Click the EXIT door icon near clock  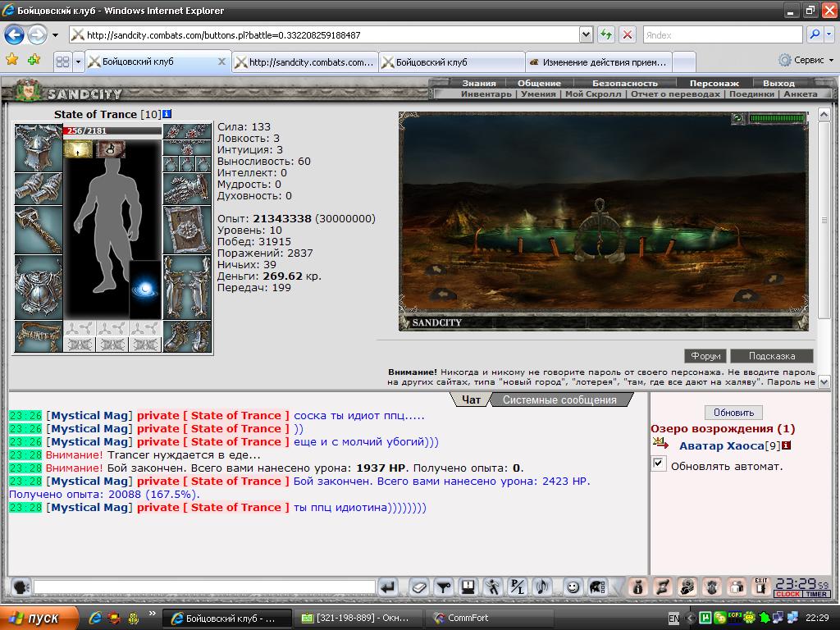(x=760, y=587)
